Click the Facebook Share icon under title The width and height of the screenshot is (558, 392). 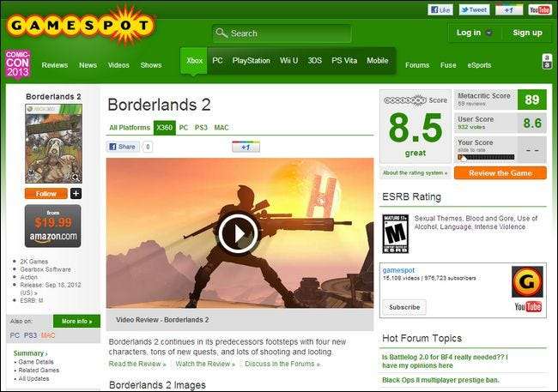click(x=123, y=147)
